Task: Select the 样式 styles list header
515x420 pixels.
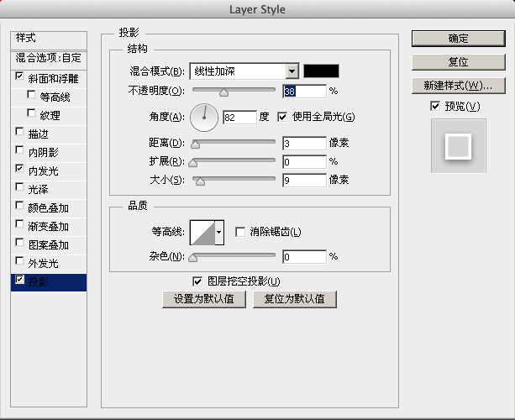Action: click(x=49, y=40)
